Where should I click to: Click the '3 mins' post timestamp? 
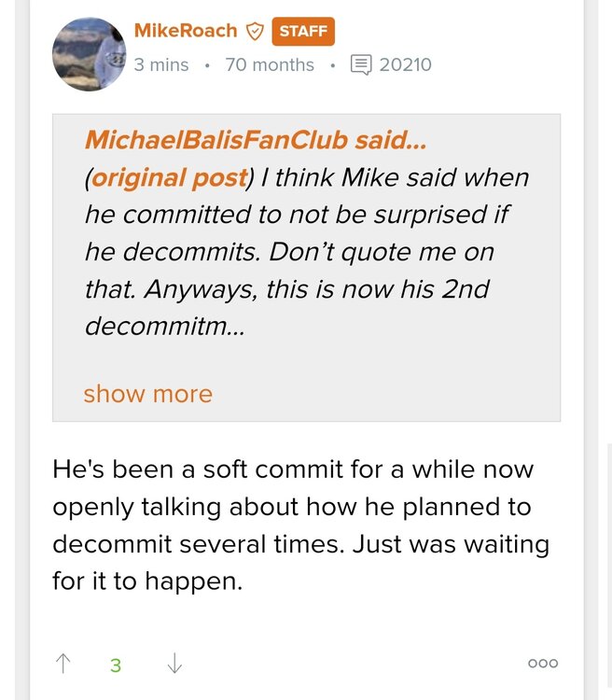[x=161, y=64]
